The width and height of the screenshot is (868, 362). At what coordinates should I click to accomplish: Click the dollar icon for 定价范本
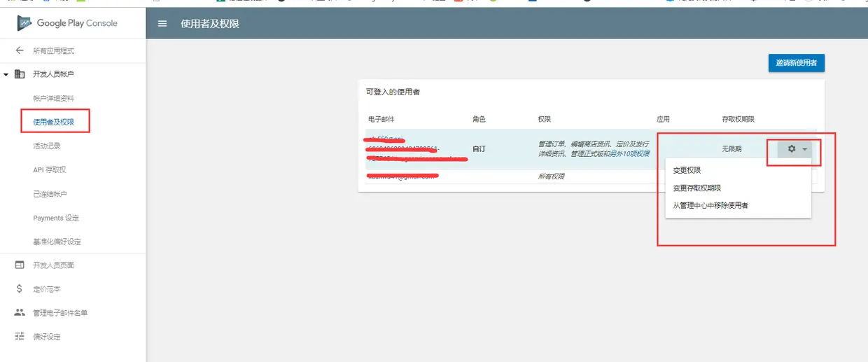click(20, 288)
